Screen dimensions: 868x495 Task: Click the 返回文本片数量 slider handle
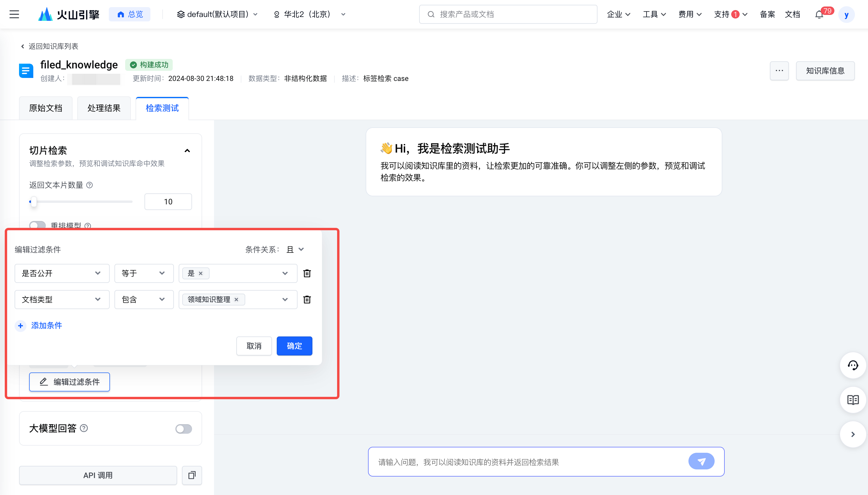coord(33,202)
